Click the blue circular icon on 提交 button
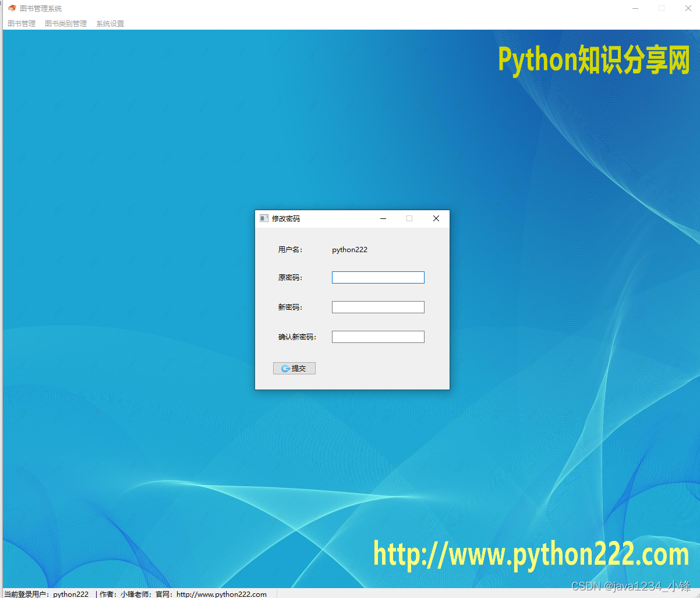 click(285, 368)
